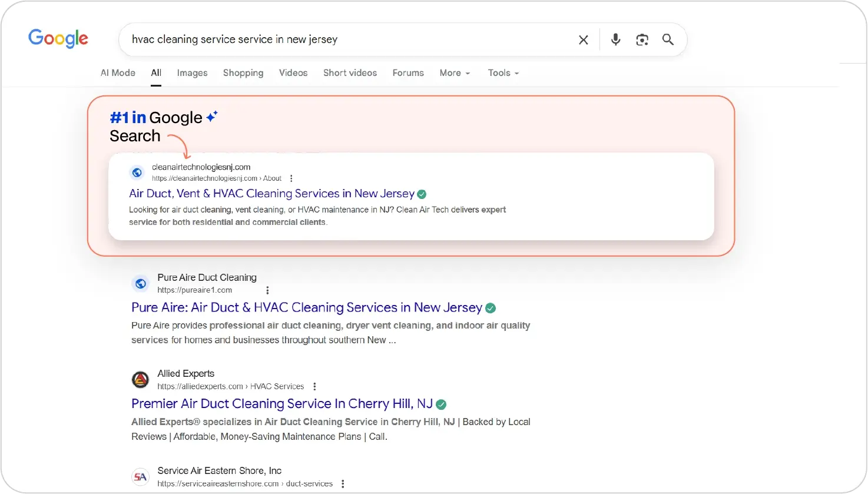868x494 pixels.
Task: Switch to the Images tab
Action: point(192,73)
